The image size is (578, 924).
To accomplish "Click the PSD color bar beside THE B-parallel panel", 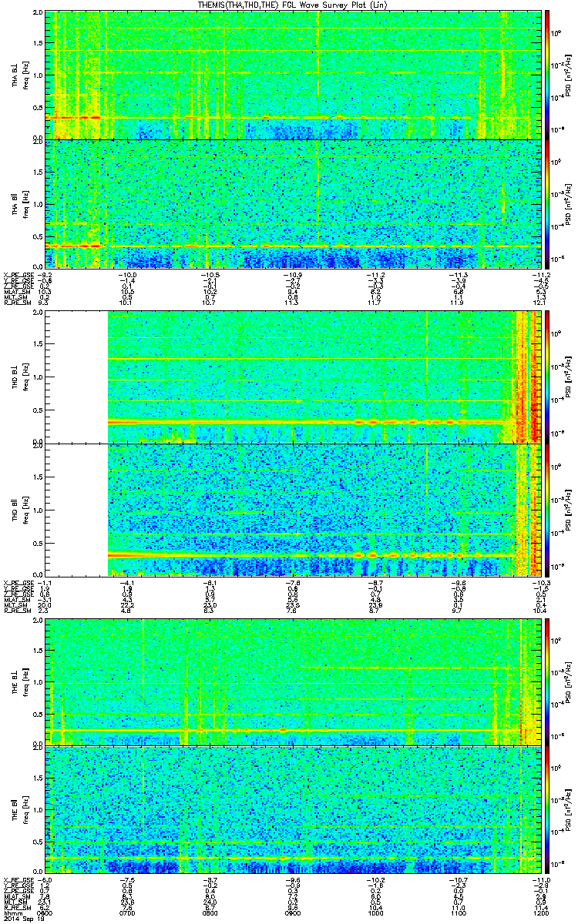I will (548, 809).
